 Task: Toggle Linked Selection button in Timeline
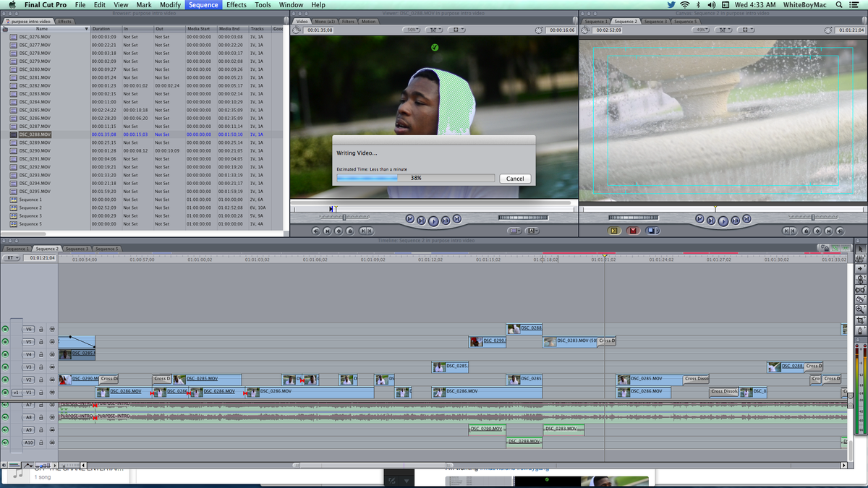tap(835, 248)
